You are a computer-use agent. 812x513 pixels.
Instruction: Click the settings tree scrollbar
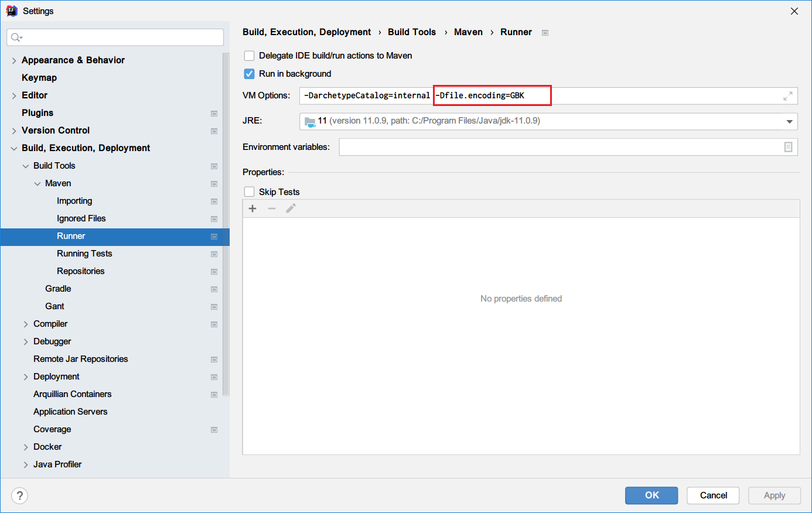point(226,224)
